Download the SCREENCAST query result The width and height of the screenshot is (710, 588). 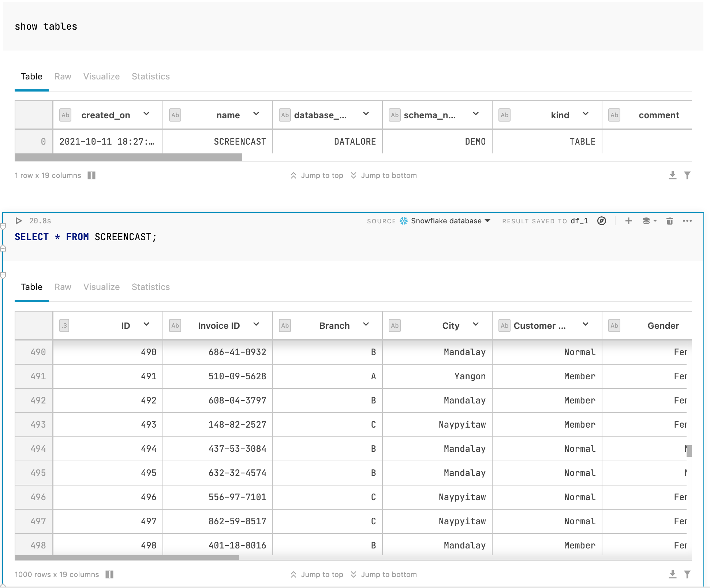[x=672, y=574]
